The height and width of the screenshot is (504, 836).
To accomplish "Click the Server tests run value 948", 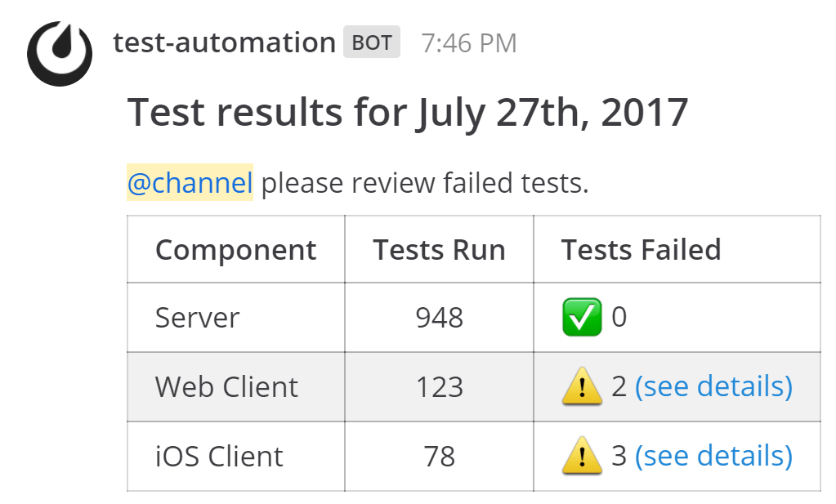I will coord(438,317).
